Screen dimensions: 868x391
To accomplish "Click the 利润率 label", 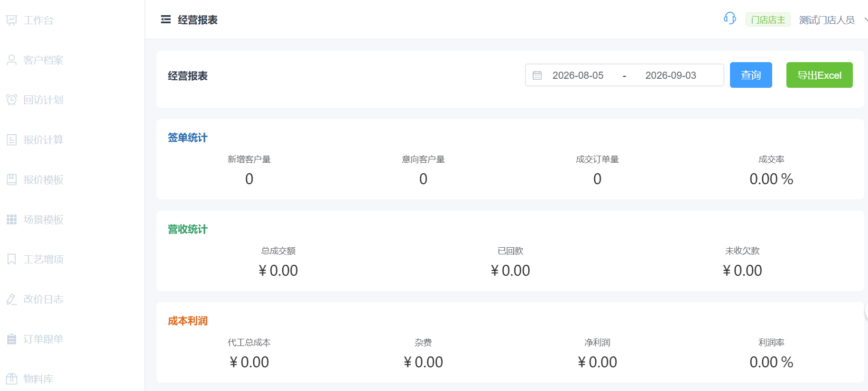I will 771,343.
